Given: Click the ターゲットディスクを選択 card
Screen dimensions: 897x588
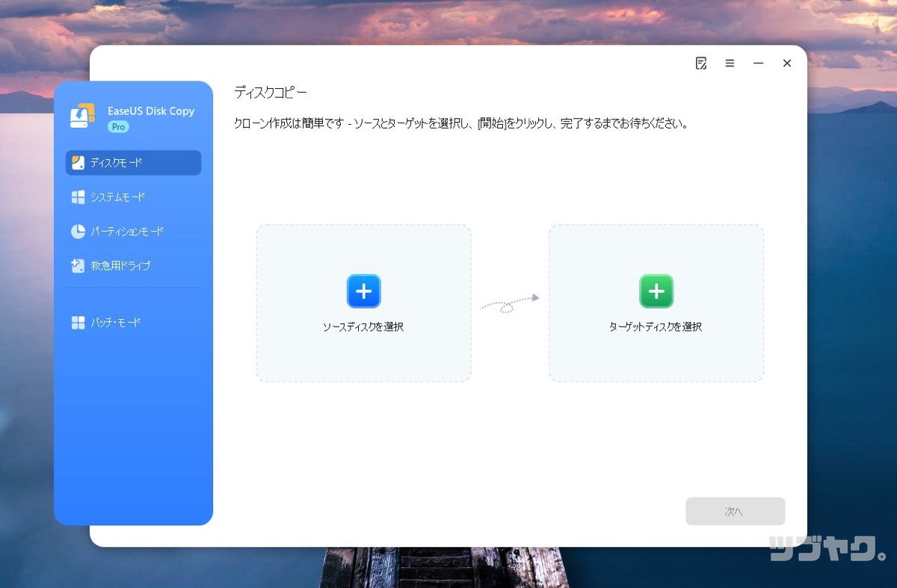Looking at the screenshot, I should point(656,303).
